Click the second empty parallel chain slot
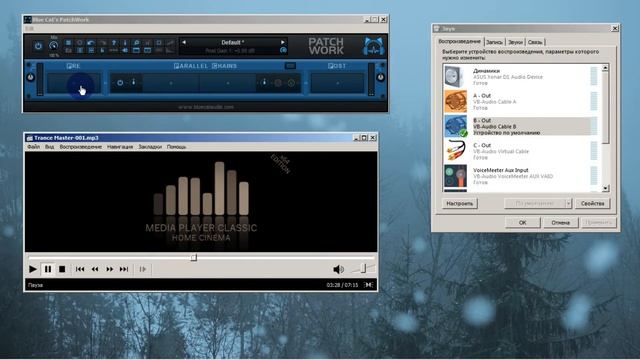Image resolution: width=640 pixels, height=360 pixels. (228, 83)
